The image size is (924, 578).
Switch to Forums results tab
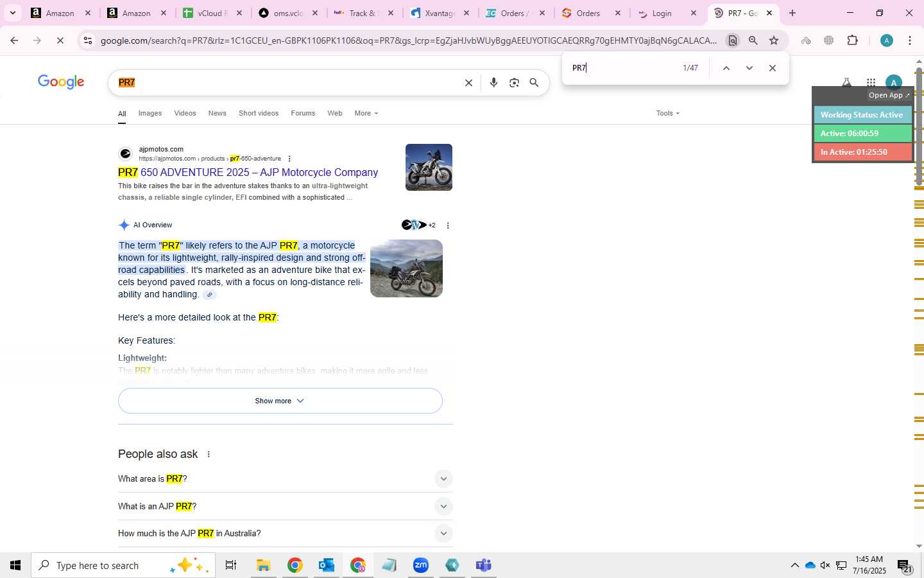tap(303, 113)
